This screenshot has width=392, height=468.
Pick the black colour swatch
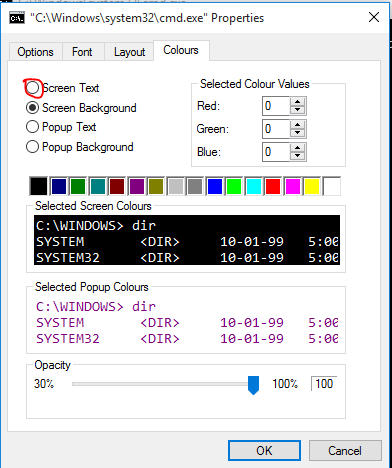(39, 186)
